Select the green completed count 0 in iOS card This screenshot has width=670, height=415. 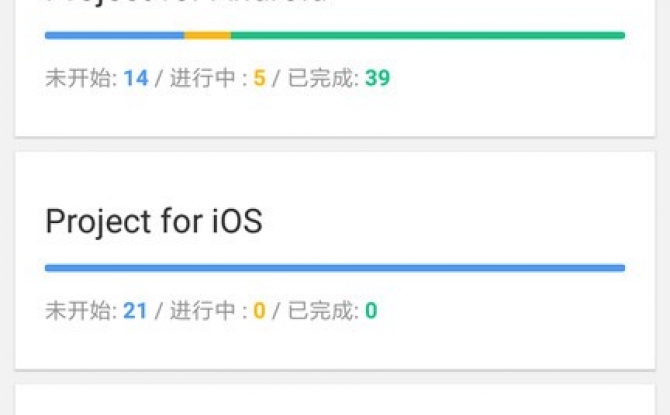[371, 311]
